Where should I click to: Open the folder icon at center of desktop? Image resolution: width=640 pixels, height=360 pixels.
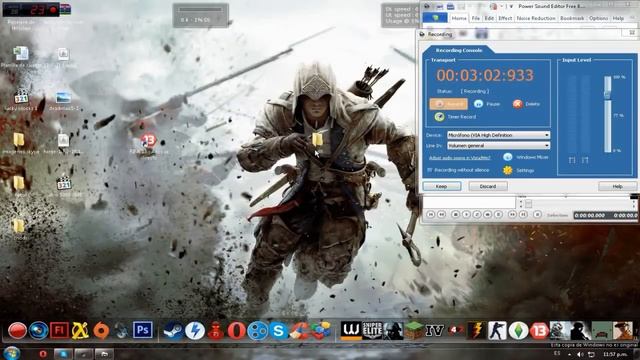click(x=317, y=140)
